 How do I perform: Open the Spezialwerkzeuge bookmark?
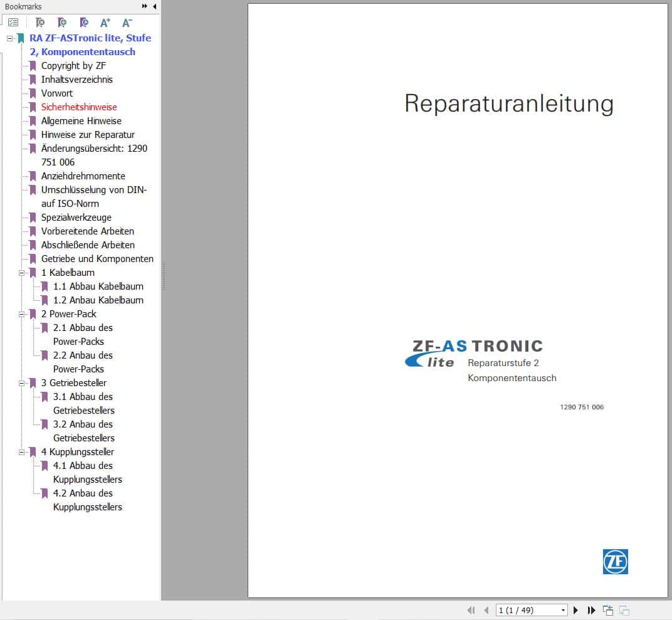[76, 218]
